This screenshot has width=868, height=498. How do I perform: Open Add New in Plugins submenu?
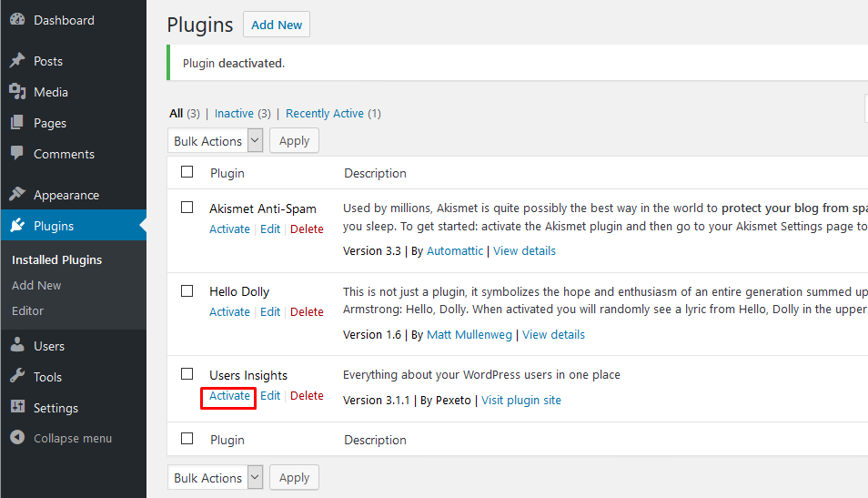click(x=36, y=285)
